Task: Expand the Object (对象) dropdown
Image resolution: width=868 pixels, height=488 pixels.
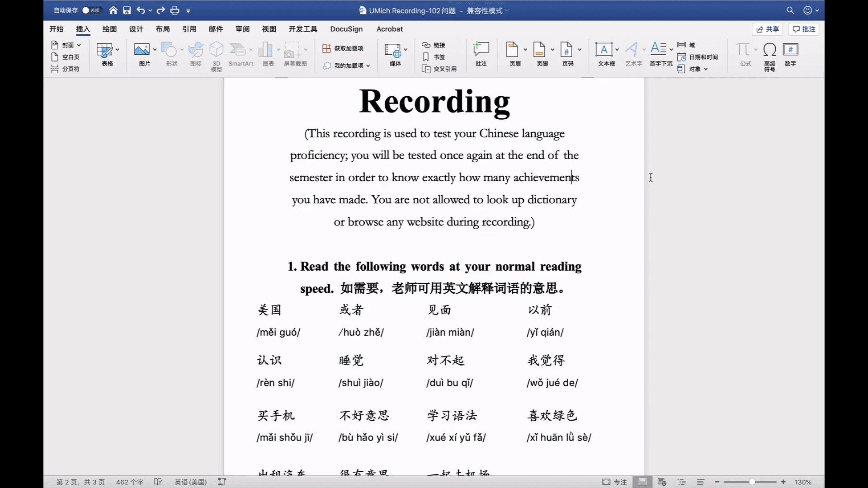Action: (705, 69)
